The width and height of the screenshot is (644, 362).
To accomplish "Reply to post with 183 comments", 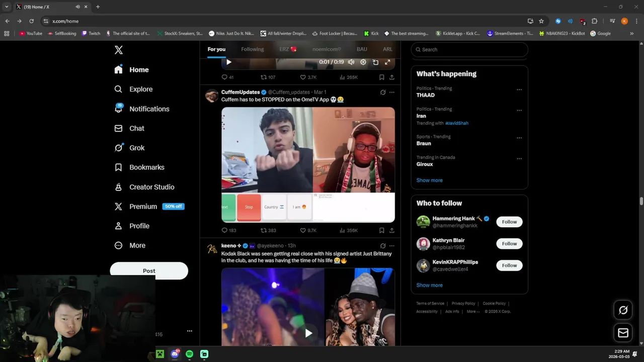I will pyautogui.click(x=229, y=230).
